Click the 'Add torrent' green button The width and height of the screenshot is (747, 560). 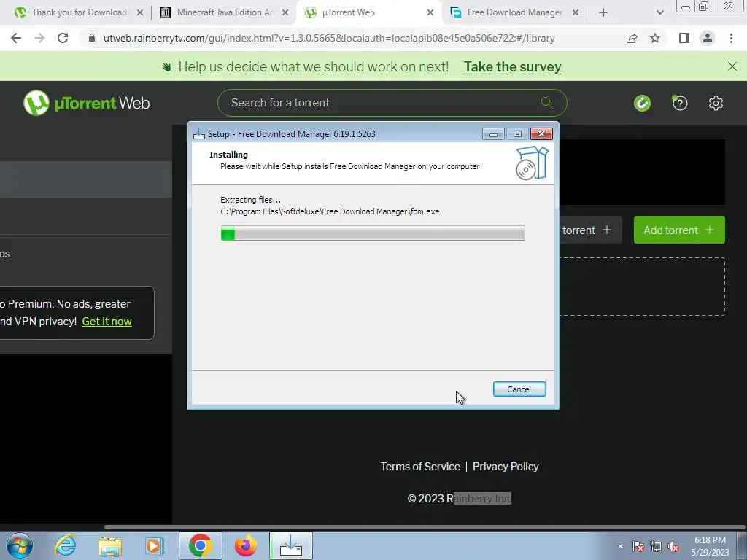click(x=679, y=230)
